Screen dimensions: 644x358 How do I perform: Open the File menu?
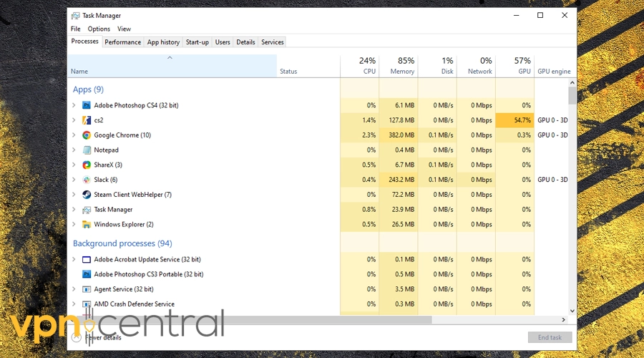[x=76, y=29]
